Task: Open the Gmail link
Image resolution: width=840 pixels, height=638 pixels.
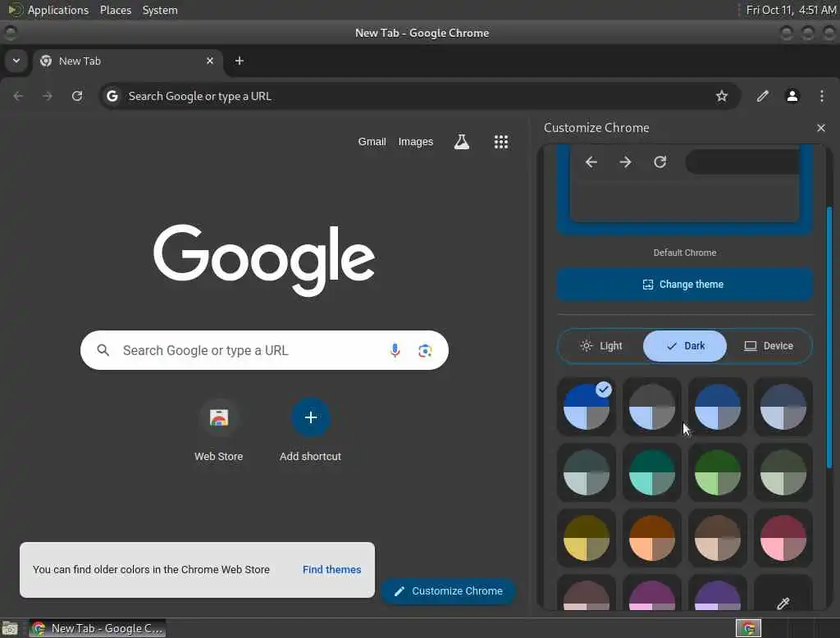Action: click(x=372, y=142)
